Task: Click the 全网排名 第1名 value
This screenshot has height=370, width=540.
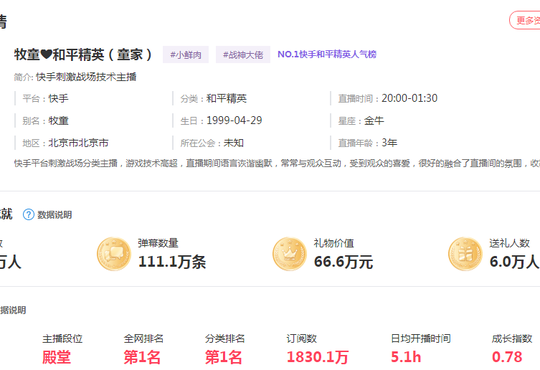Action: click(142, 357)
